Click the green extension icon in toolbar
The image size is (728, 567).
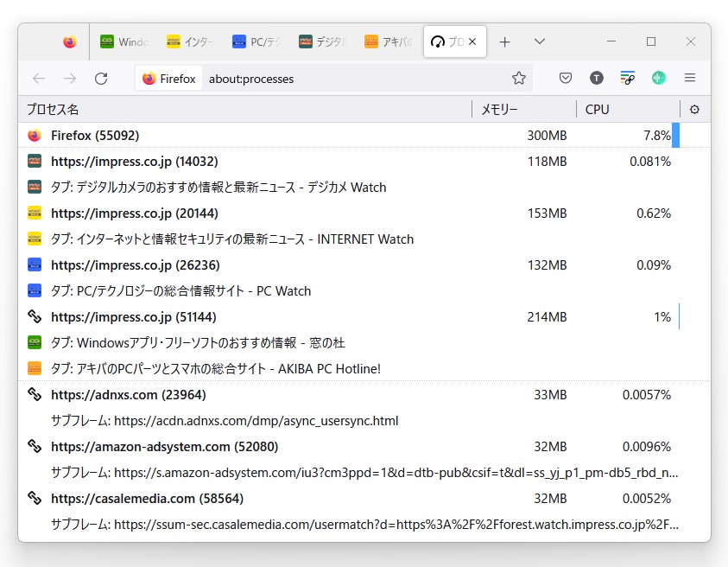[x=659, y=78]
